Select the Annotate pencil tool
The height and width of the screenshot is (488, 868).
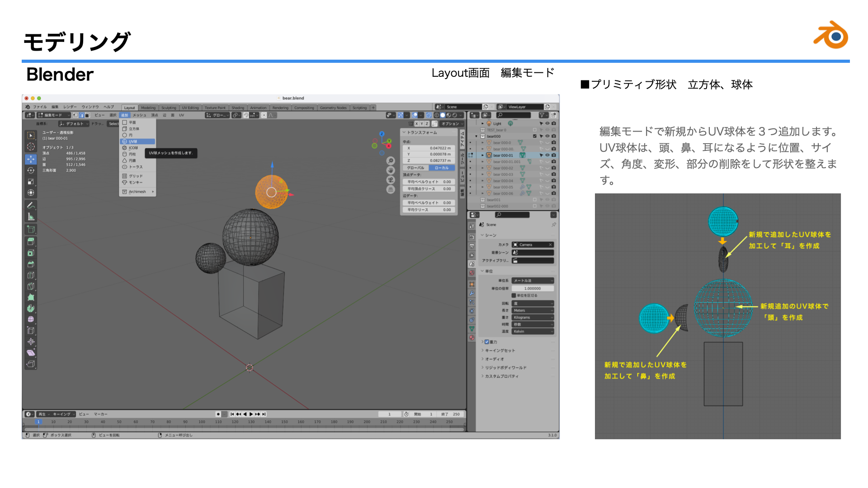click(x=31, y=206)
